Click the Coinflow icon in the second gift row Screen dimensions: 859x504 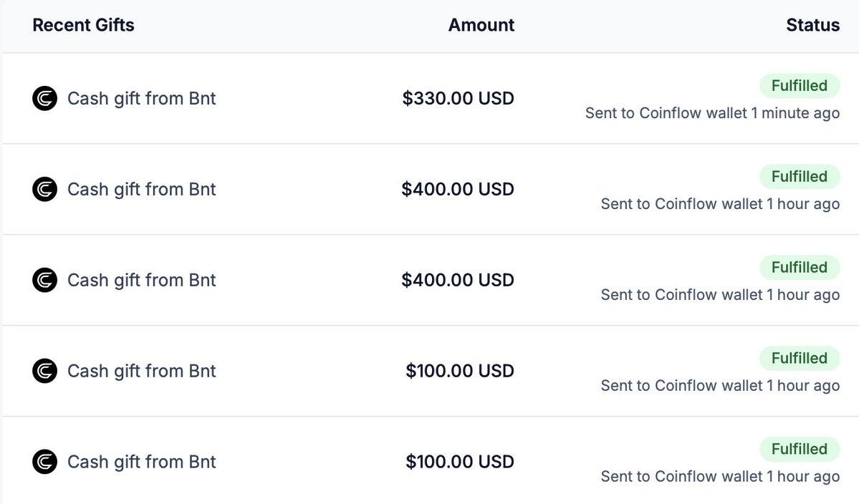pyautogui.click(x=45, y=189)
